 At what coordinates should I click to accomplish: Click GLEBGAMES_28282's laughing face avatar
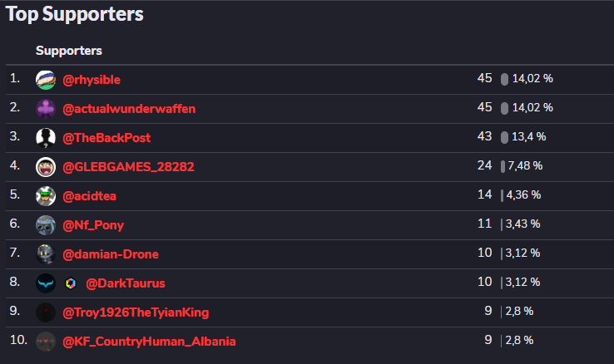click(x=46, y=167)
